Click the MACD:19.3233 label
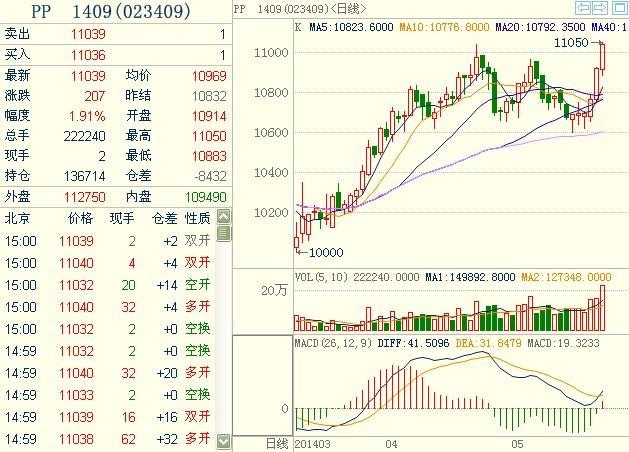 tap(563, 343)
